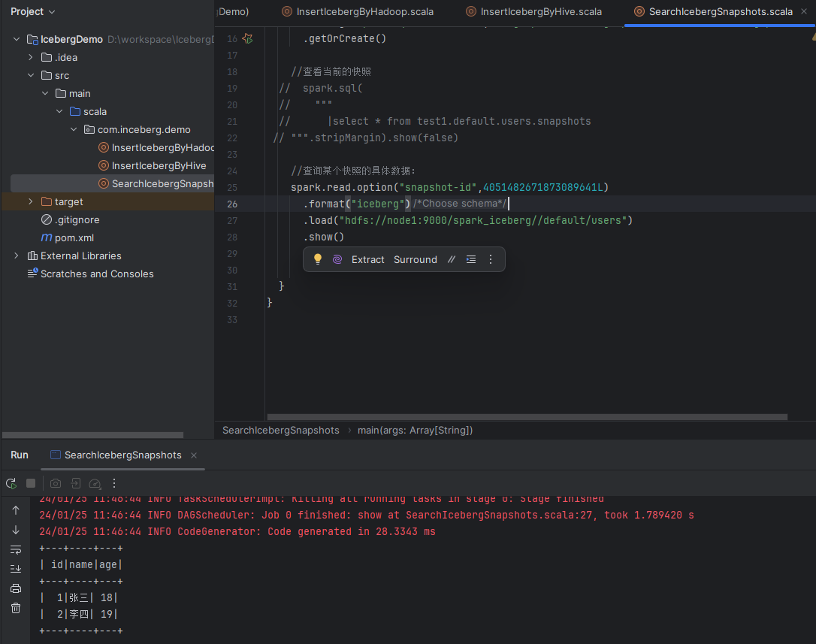The height and width of the screenshot is (644, 816).
Task: Clear console with the trash icon
Action: 16,608
